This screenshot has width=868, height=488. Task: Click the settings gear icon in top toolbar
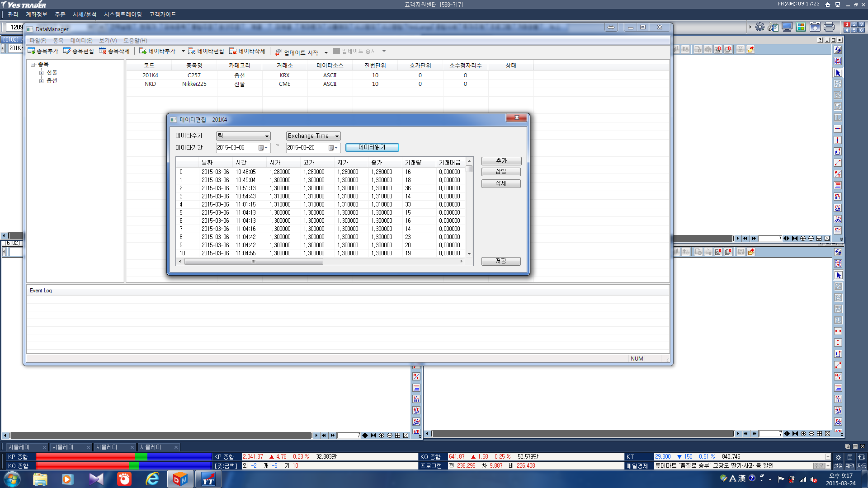[760, 27]
